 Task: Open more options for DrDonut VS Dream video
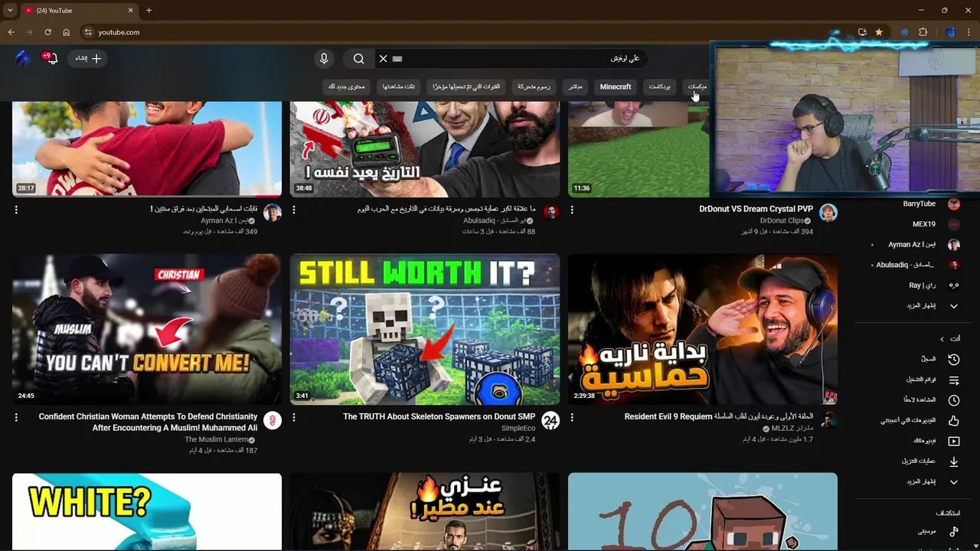572,210
